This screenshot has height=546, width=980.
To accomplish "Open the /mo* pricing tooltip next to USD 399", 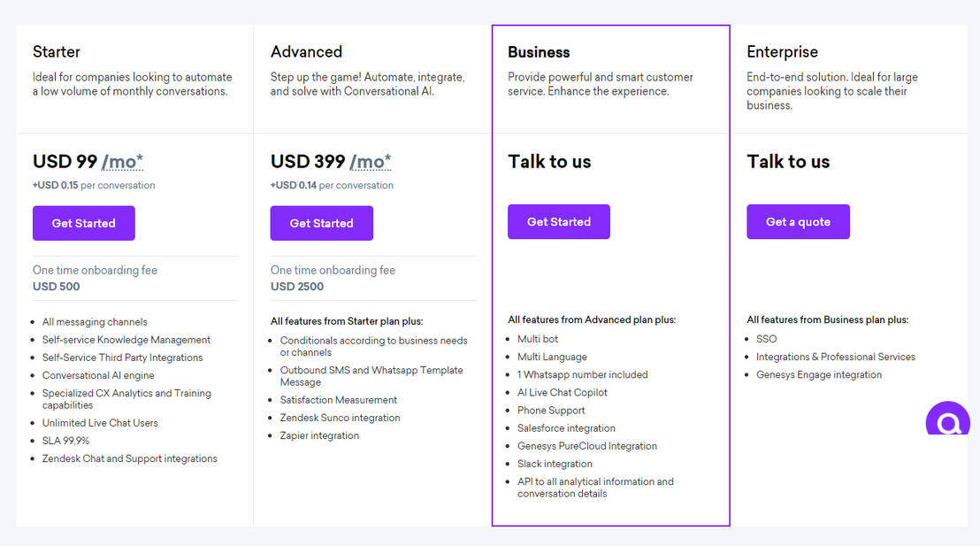I will pos(372,161).
